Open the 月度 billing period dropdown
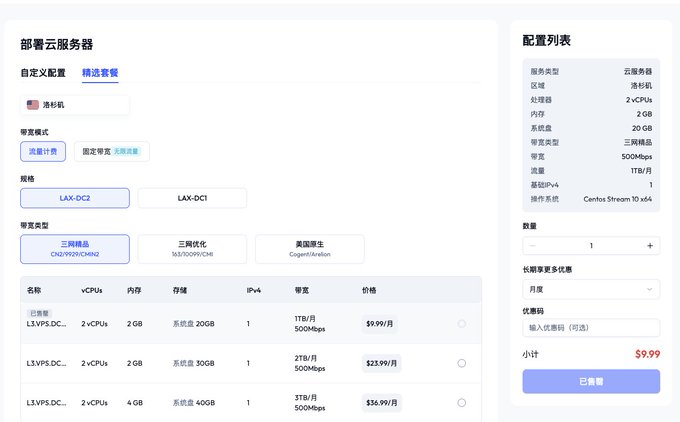 pyautogui.click(x=591, y=289)
